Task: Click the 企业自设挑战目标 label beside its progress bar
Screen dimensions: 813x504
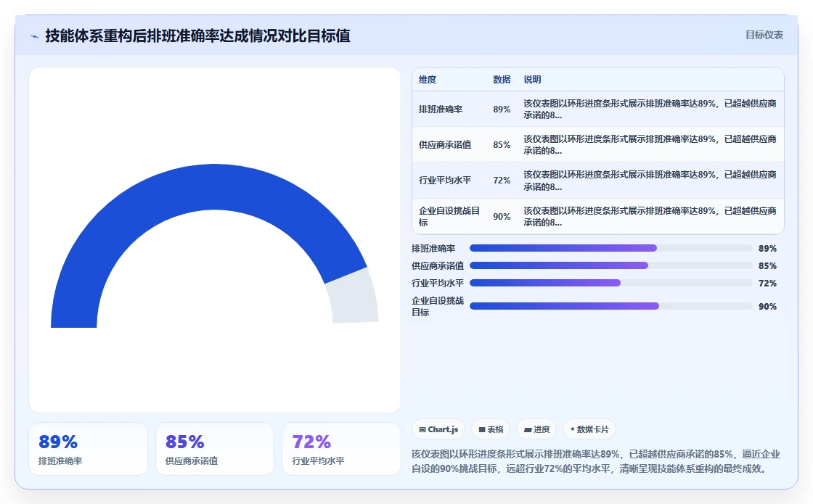Action: (438, 307)
